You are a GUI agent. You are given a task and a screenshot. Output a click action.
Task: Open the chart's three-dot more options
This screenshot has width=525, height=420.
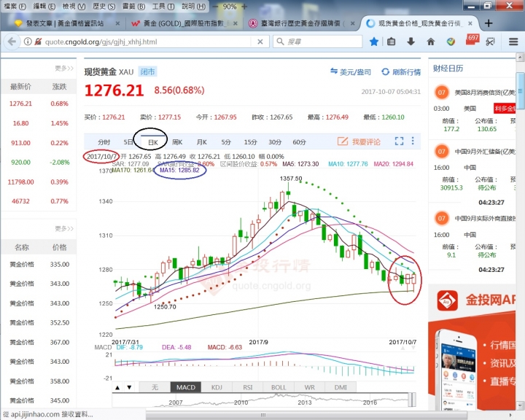pos(413,141)
